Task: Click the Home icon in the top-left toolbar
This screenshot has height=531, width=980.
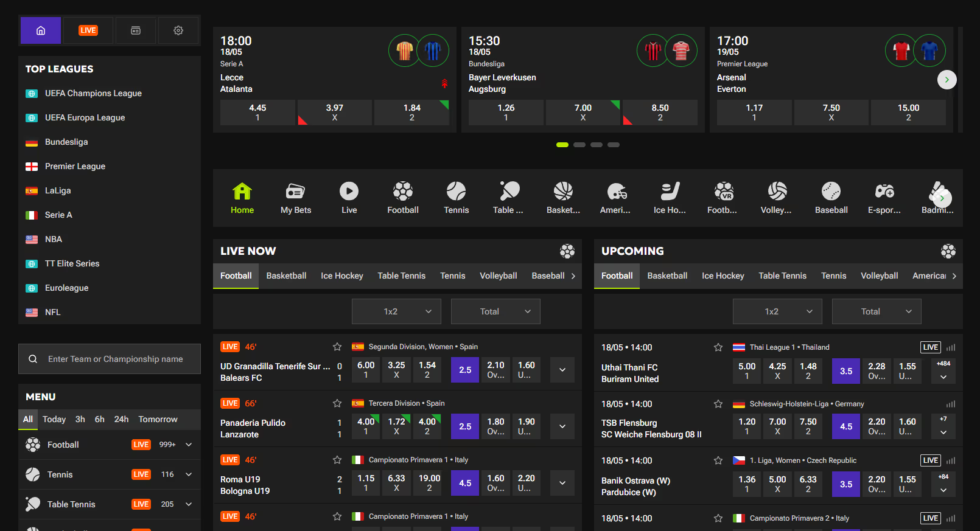Action: [x=41, y=30]
